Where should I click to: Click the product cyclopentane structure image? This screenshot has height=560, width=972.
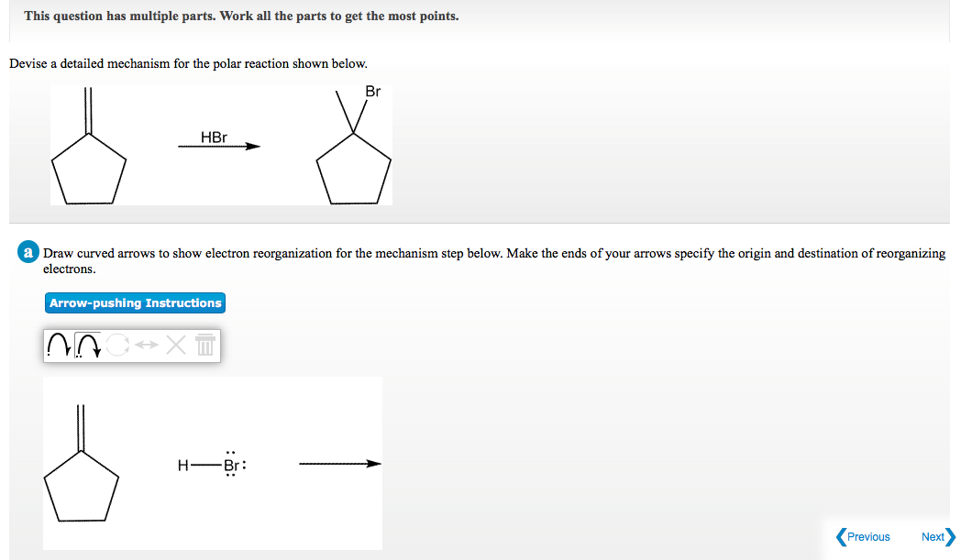pos(355,165)
